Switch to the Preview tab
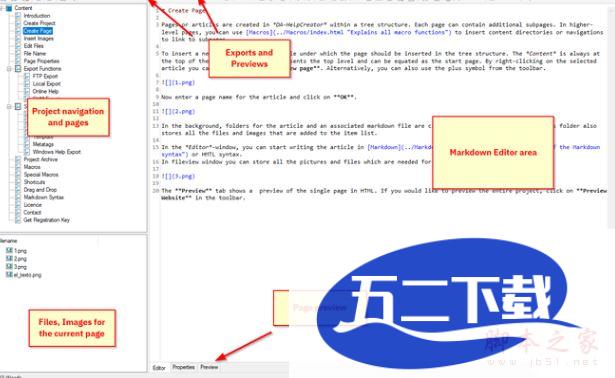 pos(209,367)
